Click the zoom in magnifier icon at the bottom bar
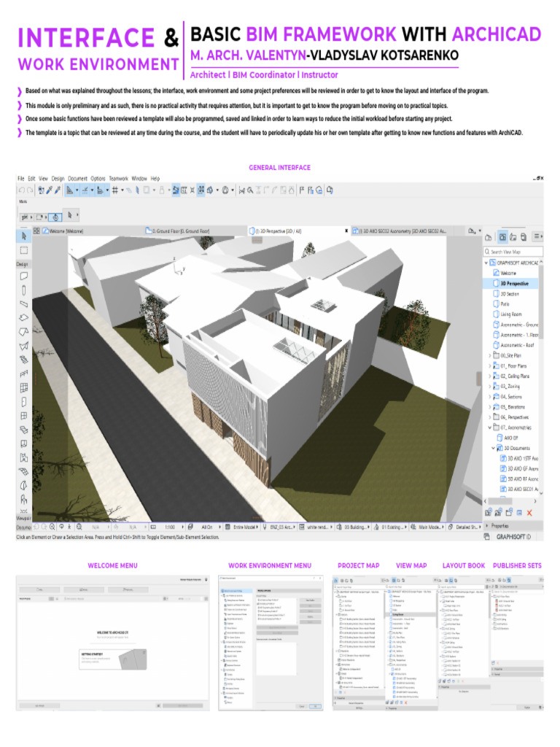Viewport: 560px width, 747px height. click(x=52, y=527)
